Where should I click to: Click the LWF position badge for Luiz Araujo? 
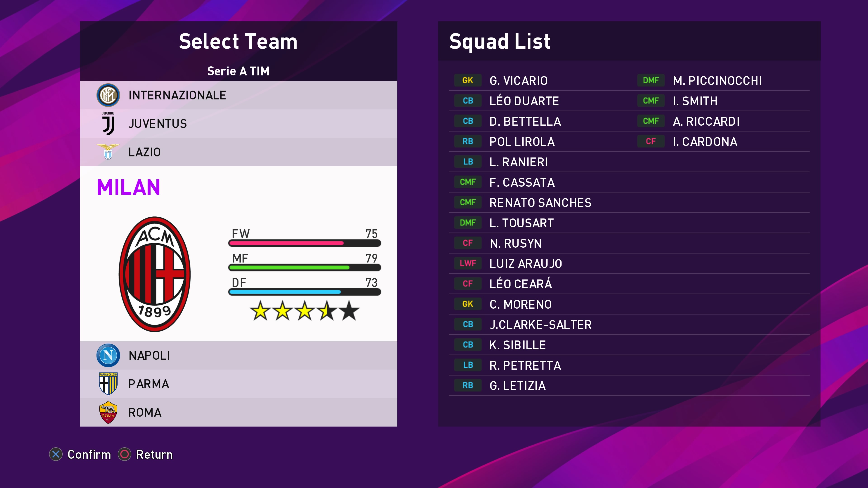[467, 263]
